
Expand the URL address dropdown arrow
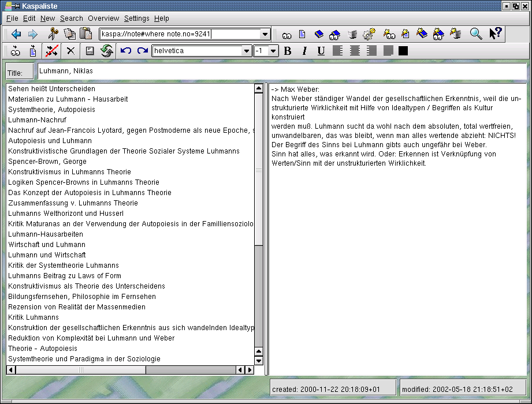(x=265, y=34)
